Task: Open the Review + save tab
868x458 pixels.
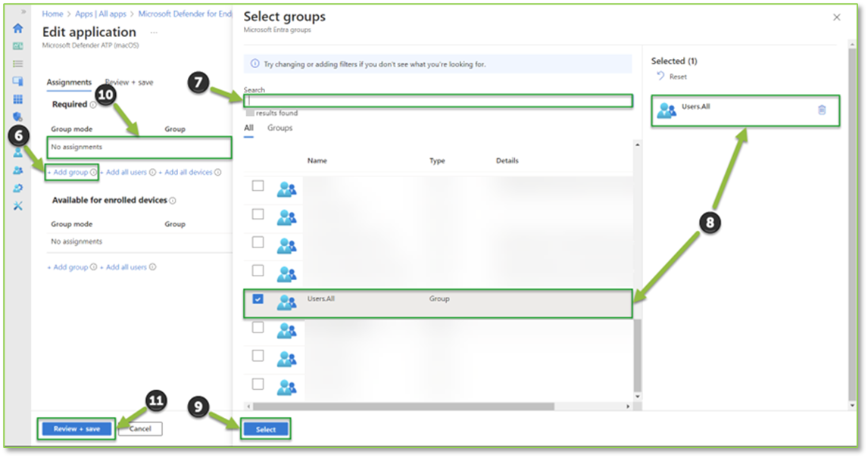Action: 130,82
